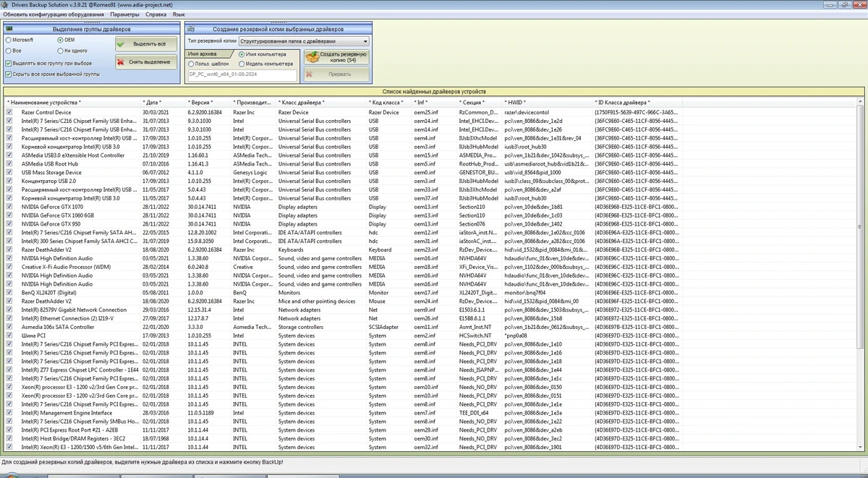
Task: Click the 'Monitors' driver class cell
Action: 290,293
